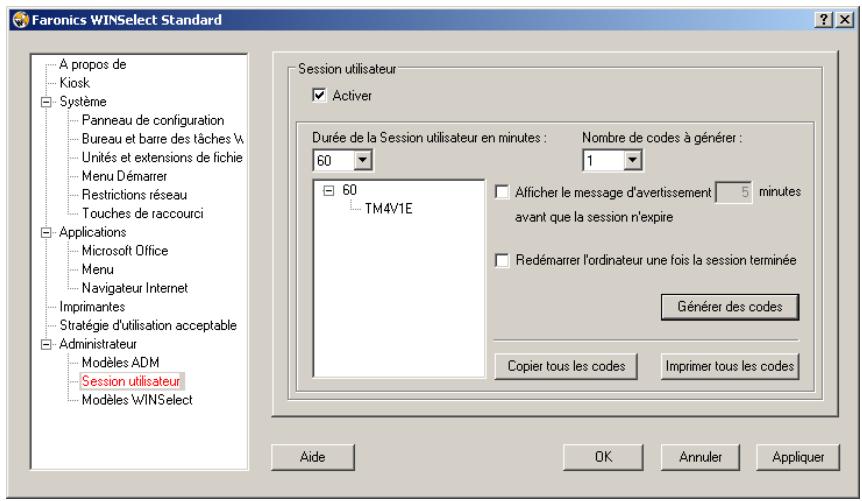Select Restrictions réseau in the tree

click(x=134, y=195)
